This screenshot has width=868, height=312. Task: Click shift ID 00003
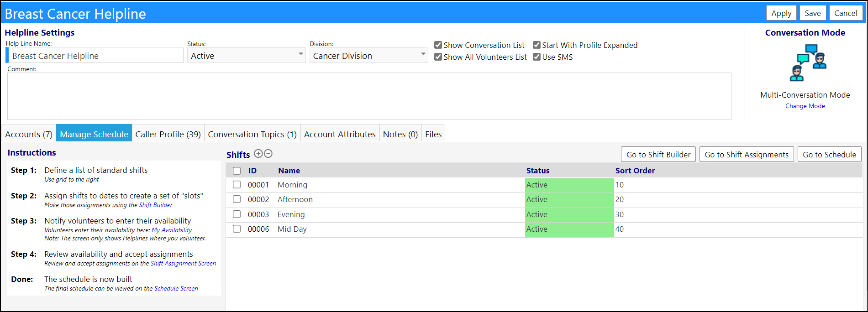click(x=258, y=214)
